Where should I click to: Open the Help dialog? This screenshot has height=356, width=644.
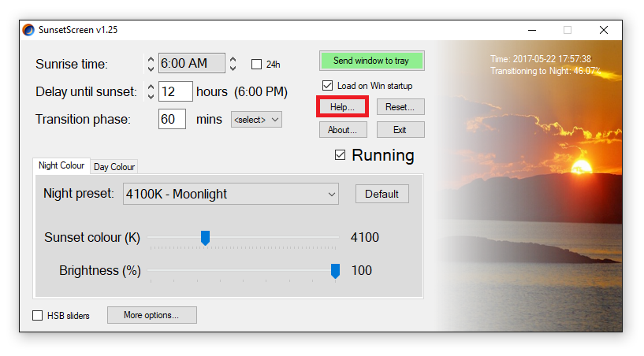343,106
